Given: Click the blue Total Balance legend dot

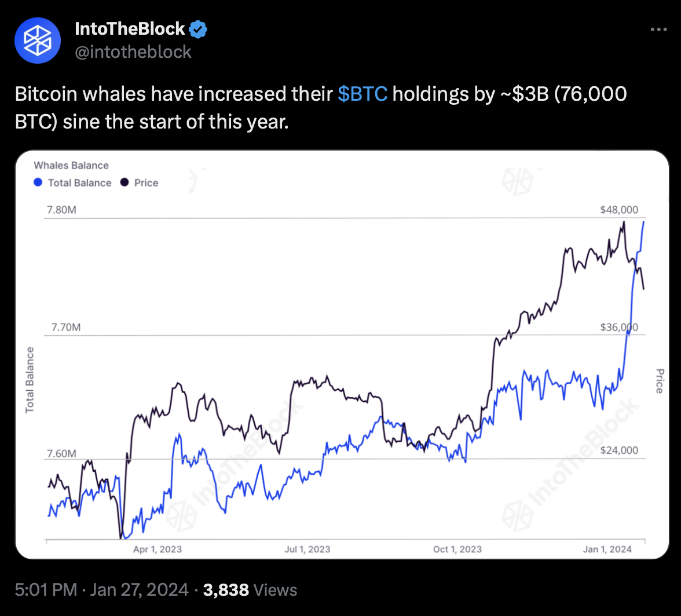Looking at the screenshot, I should 38,183.
